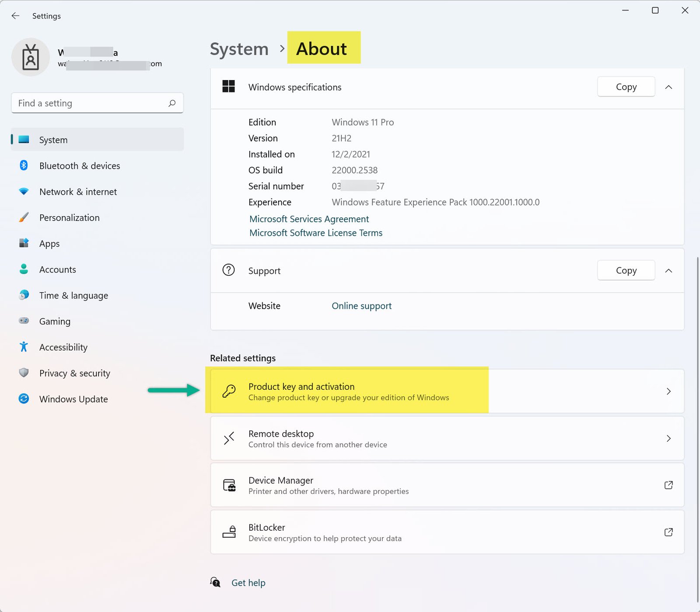Open Network & internet settings
Image resolution: width=700 pixels, height=612 pixels.
click(x=97, y=192)
